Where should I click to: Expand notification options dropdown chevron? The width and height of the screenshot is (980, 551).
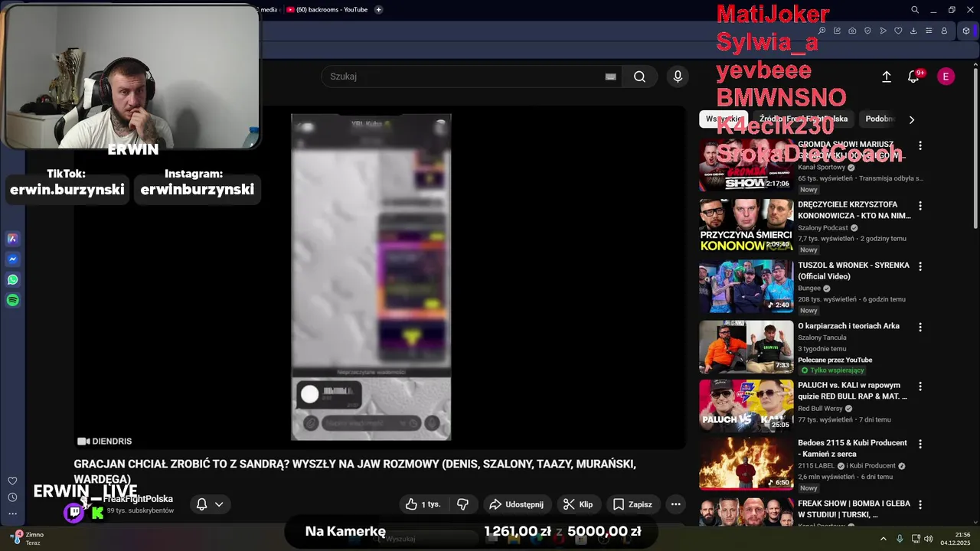[x=219, y=504]
